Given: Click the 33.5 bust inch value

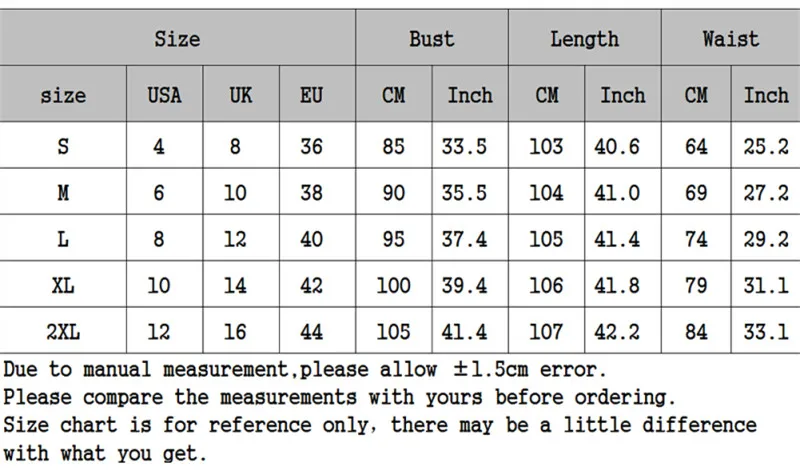Looking at the screenshot, I should coord(465,147).
